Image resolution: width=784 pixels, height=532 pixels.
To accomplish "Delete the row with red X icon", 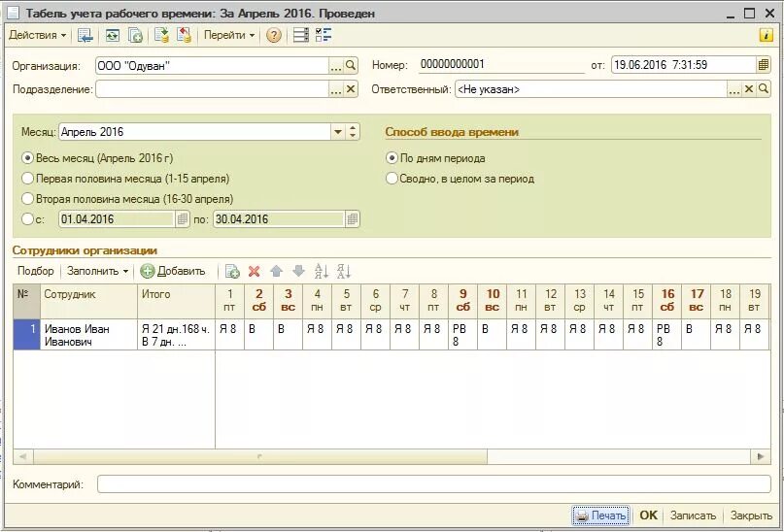I will click(x=254, y=271).
